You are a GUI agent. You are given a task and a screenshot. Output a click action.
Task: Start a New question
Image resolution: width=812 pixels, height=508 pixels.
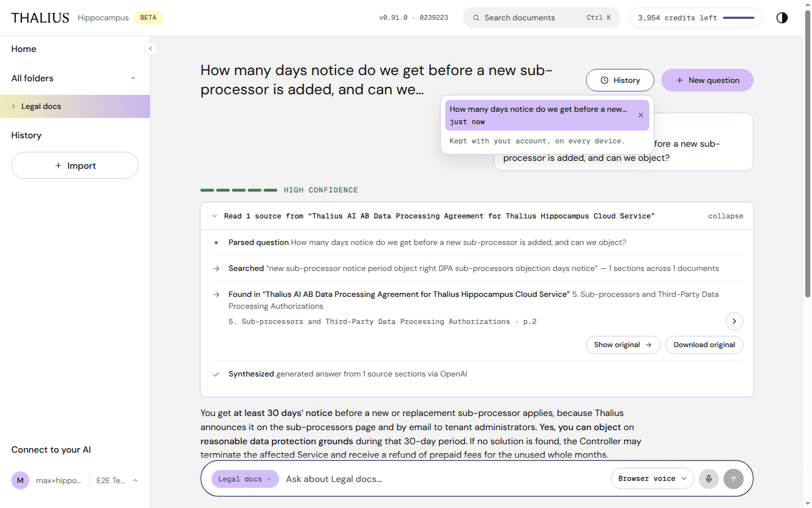[707, 80]
